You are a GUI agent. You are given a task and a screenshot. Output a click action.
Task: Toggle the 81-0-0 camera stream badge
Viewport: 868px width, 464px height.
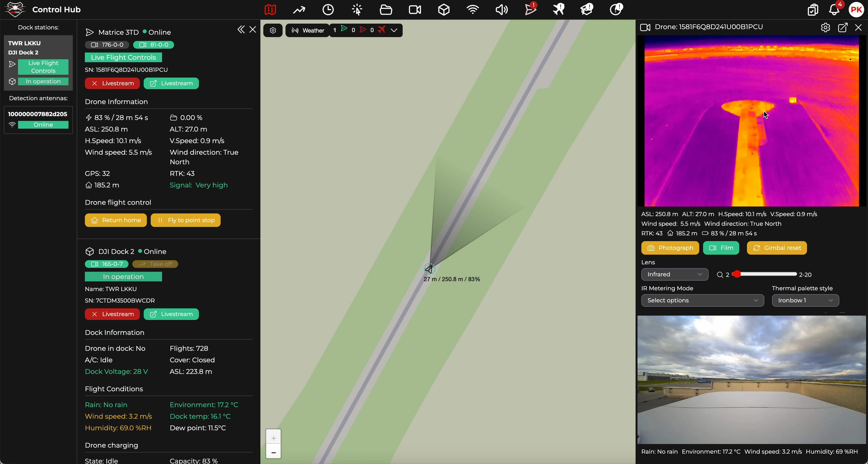[x=154, y=45]
